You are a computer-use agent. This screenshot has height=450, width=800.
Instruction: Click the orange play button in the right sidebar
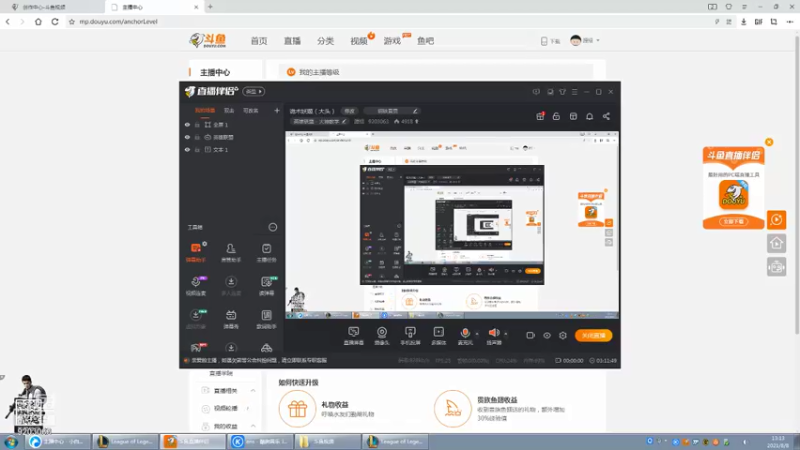coord(777,220)
